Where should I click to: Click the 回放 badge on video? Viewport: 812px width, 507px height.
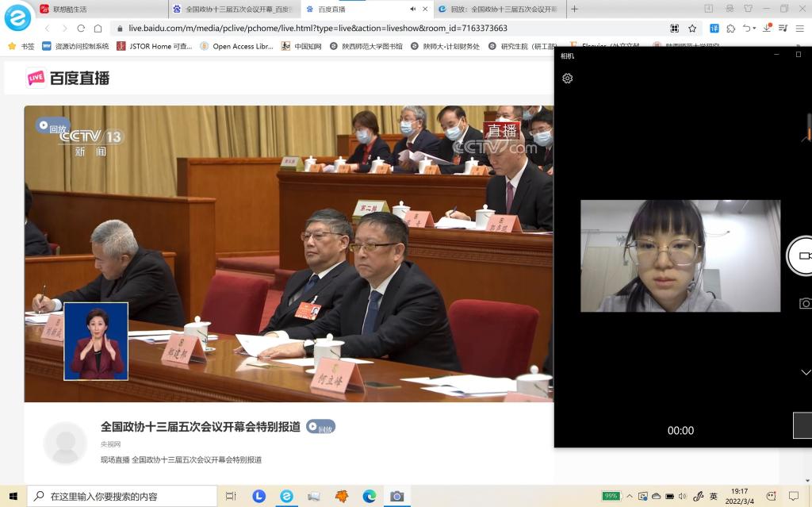tap(52, 128)
